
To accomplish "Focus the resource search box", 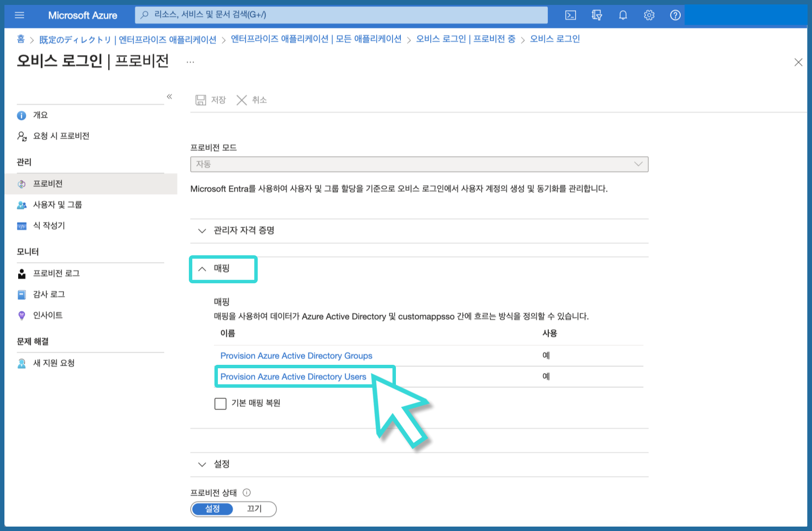I will coord(341,15).
